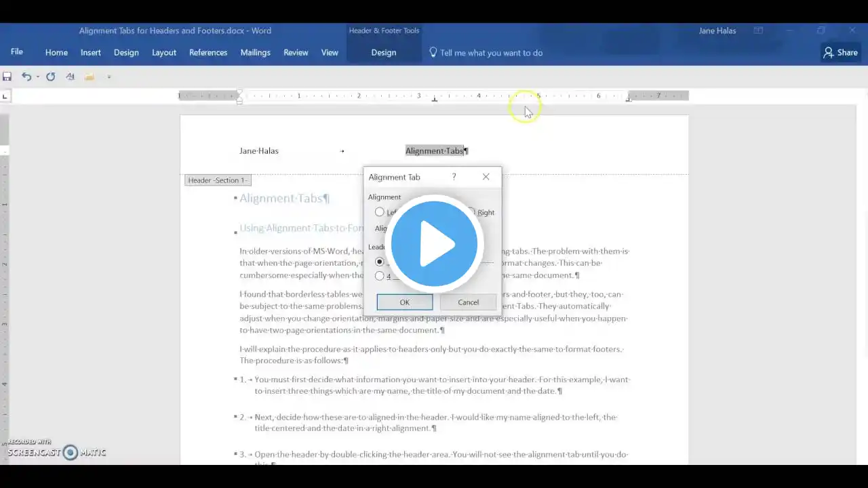This screenshot has height=488, width=868.
Task: Switch to the Home tab
Action: coord(56,52)
